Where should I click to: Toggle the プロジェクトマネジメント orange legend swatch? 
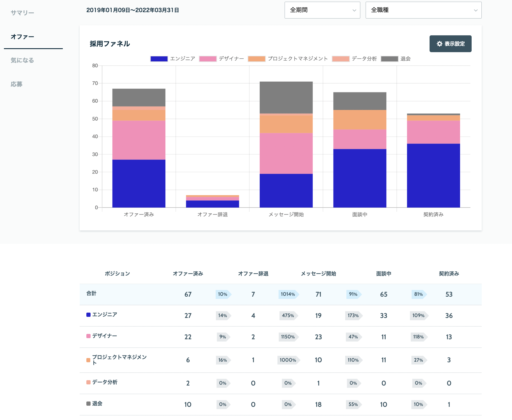pyautogui.click(x=257, y=59)
